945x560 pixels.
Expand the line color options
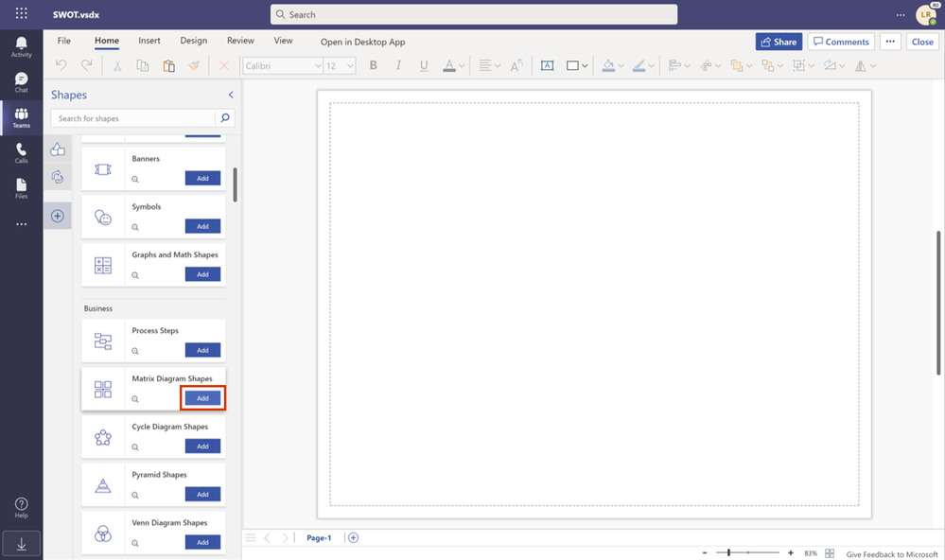point(652,66)
